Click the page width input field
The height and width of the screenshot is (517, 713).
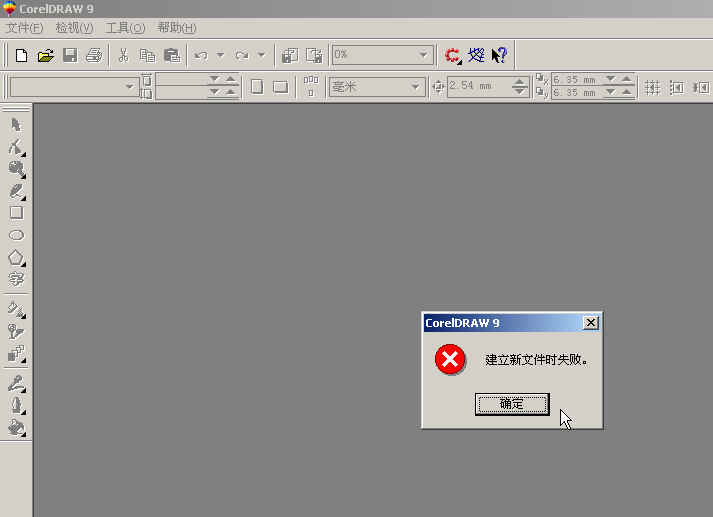pyautogui.click(x=181, y=80)
